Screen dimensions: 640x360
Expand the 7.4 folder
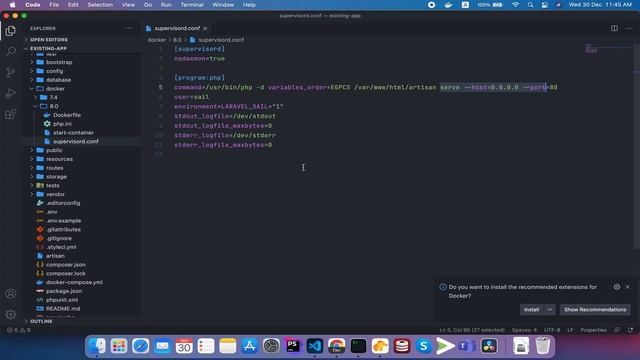click(x=53, y=97)
